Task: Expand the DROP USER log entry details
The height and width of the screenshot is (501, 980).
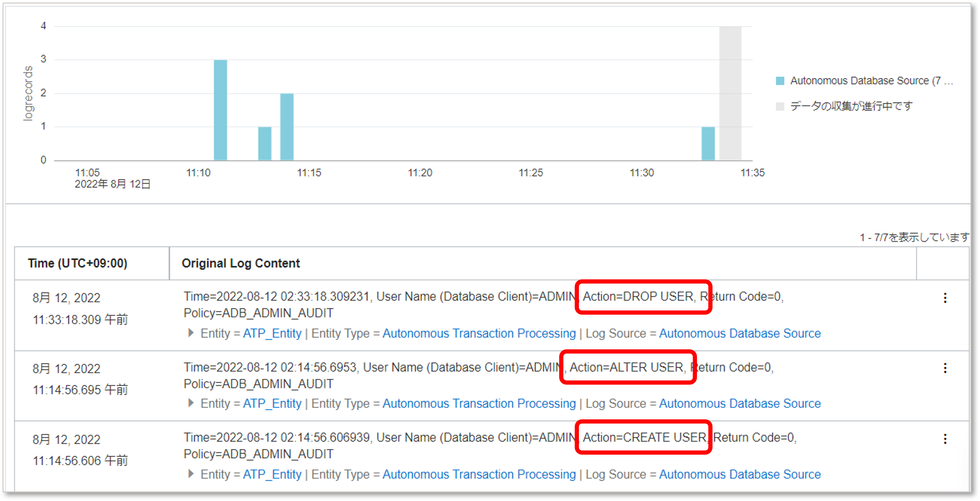Action: 191,333
